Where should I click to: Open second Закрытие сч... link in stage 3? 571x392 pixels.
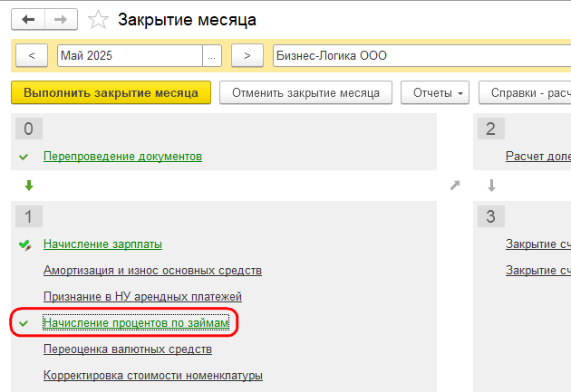(538, 270)
